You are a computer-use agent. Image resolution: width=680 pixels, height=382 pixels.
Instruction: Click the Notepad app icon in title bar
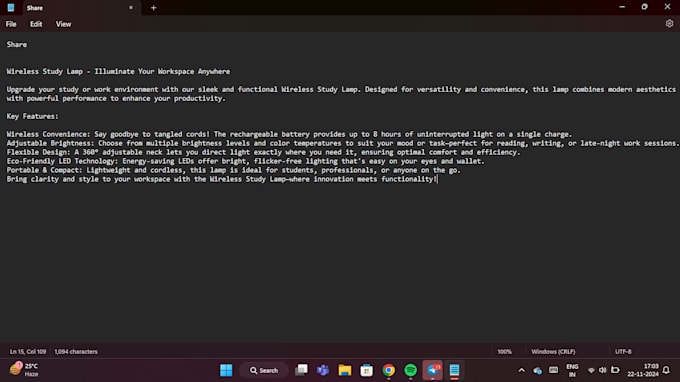pyautogui.click(x=11, y=8)
